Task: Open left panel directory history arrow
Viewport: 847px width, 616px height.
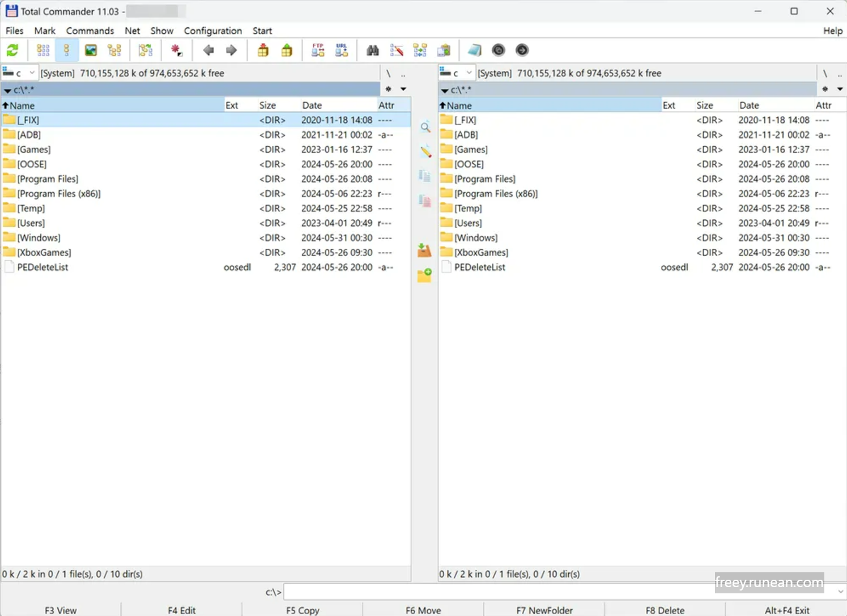Action: (x=403, y=89)
